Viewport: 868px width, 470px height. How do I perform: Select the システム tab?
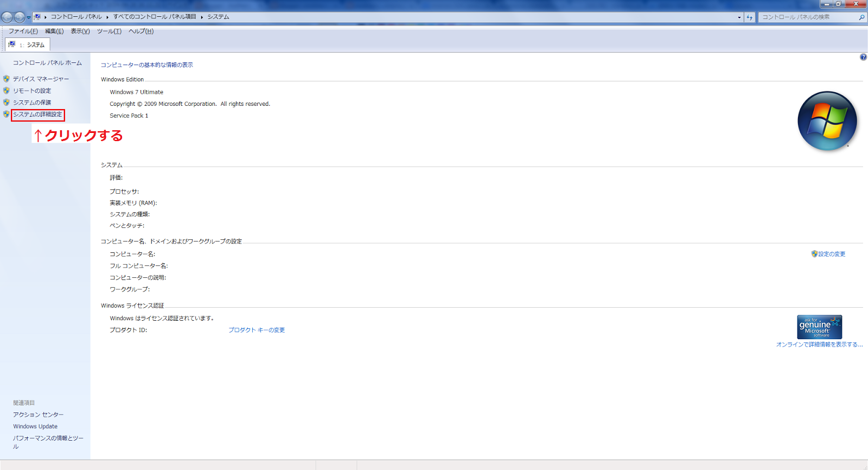pyautogui.click(x=27, y=45)
